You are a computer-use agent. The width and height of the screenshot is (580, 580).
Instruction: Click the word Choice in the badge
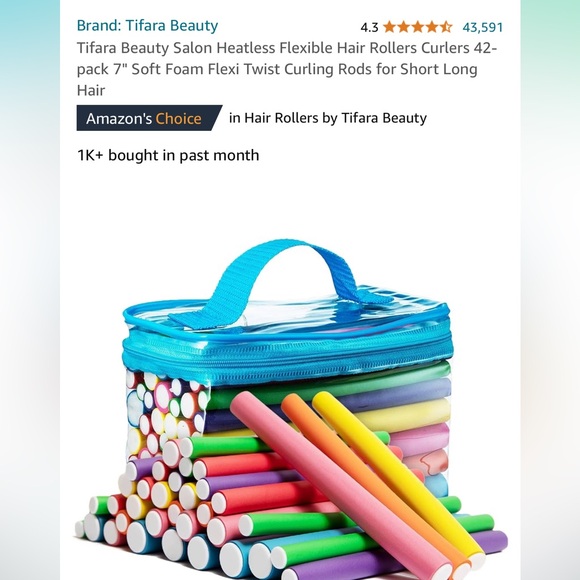pyautogui.click(x=178, y=119)
